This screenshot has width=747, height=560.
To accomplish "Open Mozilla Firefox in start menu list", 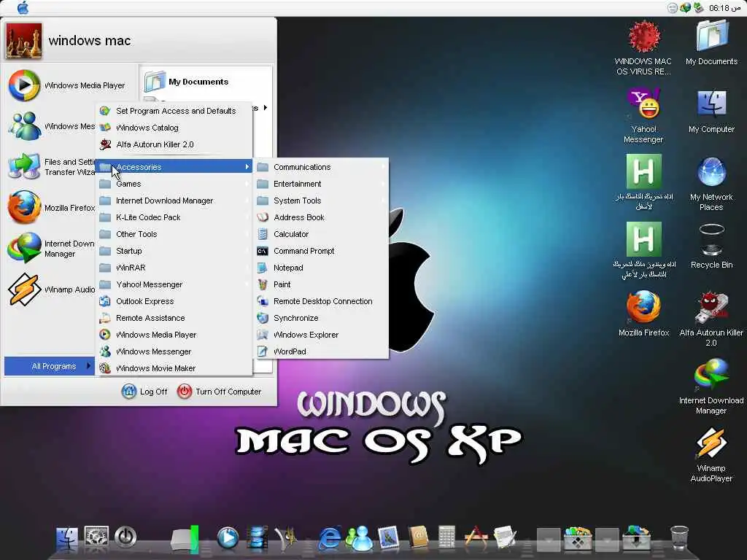I will [x=52, y=208].
